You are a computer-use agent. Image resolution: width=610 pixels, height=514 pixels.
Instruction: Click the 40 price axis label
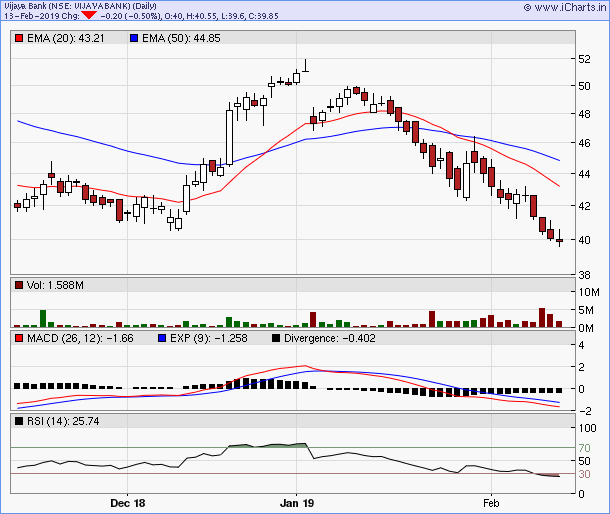tap(584, 240)
